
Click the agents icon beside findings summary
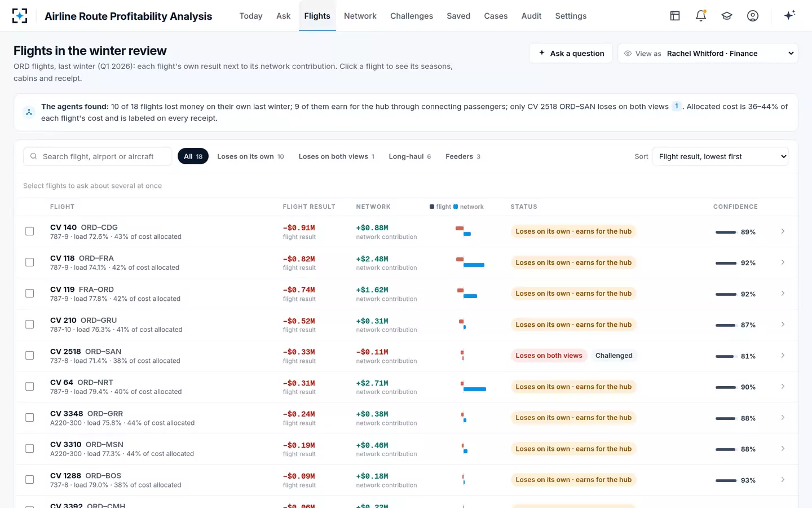pyautogui.click(x=29, y=112)
